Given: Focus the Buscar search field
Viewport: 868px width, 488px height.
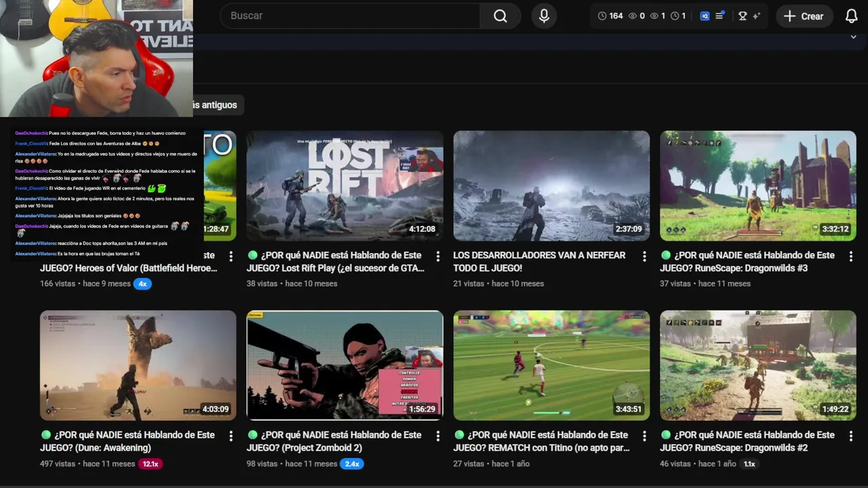Looking at the screenshot, I should (x=350, y=16).
